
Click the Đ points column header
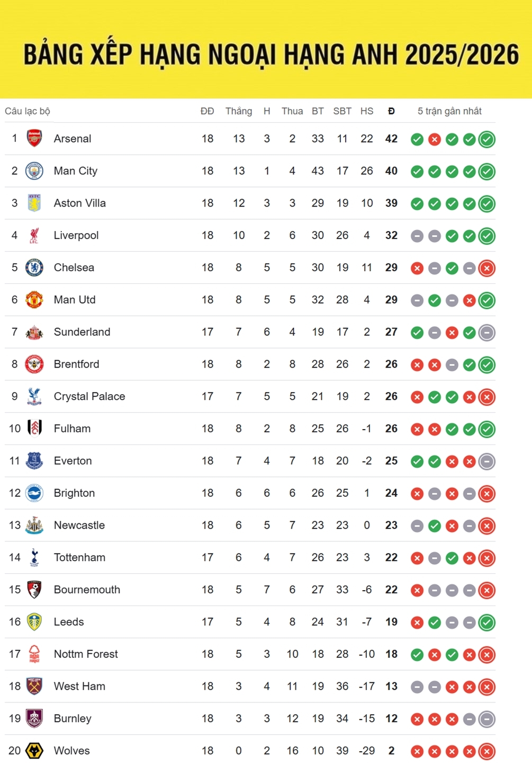(x=391, y=111)
